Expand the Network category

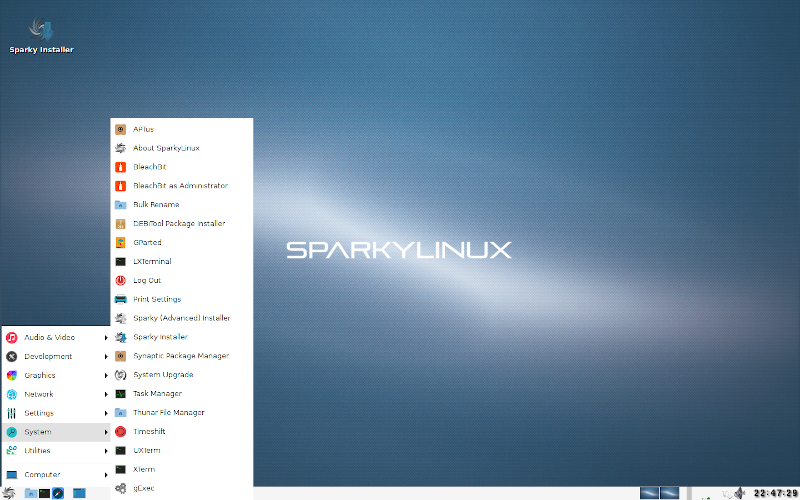(56, 394)
